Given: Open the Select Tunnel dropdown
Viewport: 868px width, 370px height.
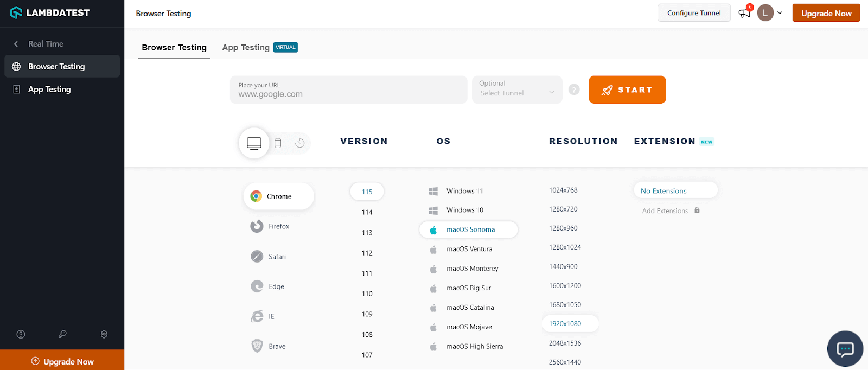Looking at the screenshot, I should (x=517, y=90).
